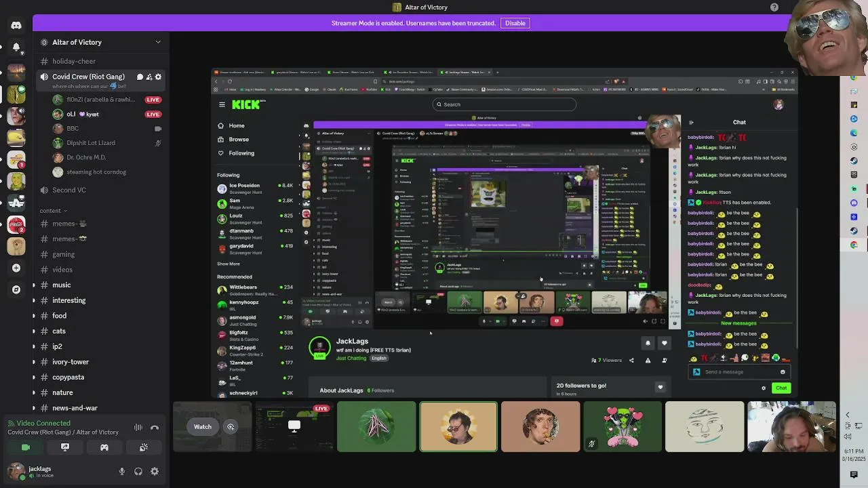Expand the Altar of Victory server menu

(x=158, y=42)
